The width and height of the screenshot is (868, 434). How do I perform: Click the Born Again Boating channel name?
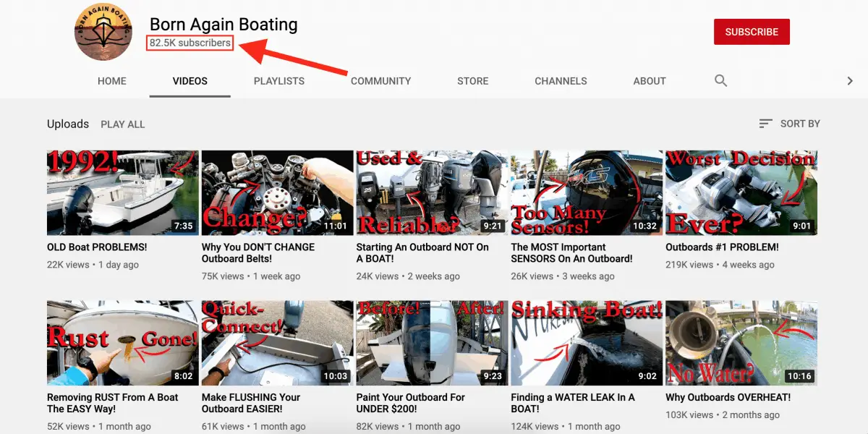point(224,24)
